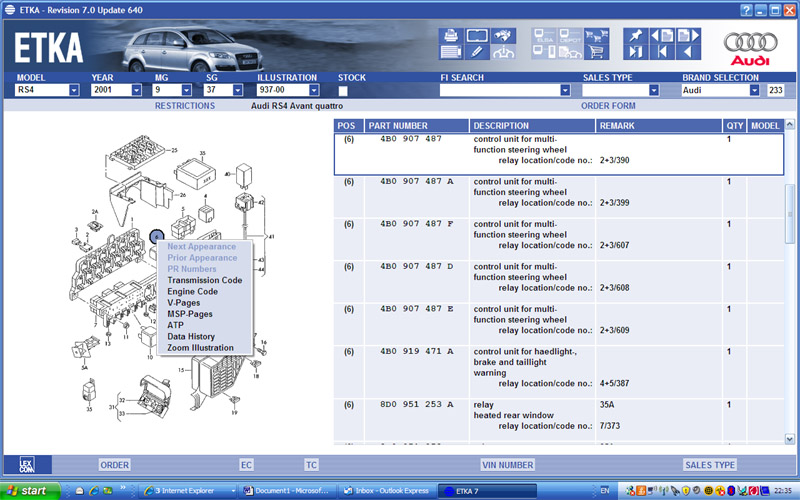Click the parts list scrollbar thumb
Viewport: 800px width, 500px height.
tap(790, 214)
